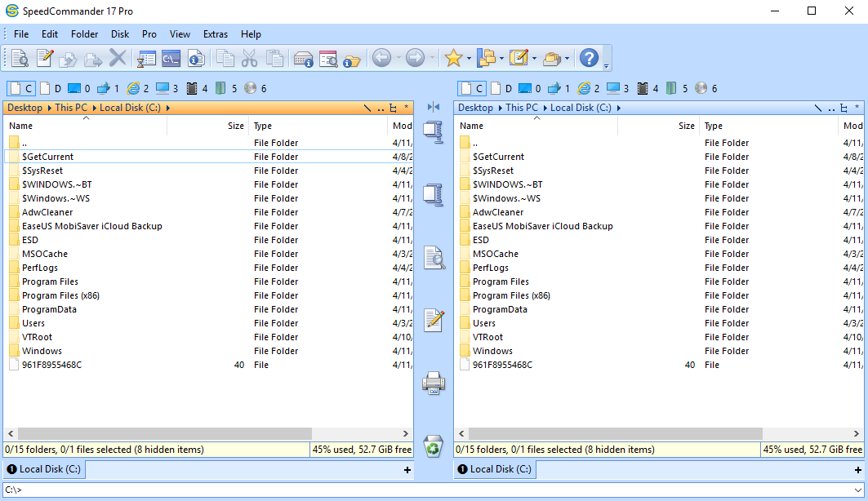Go forward with the right arrow icon
The image size is (868, 501).
pos(415,57)
